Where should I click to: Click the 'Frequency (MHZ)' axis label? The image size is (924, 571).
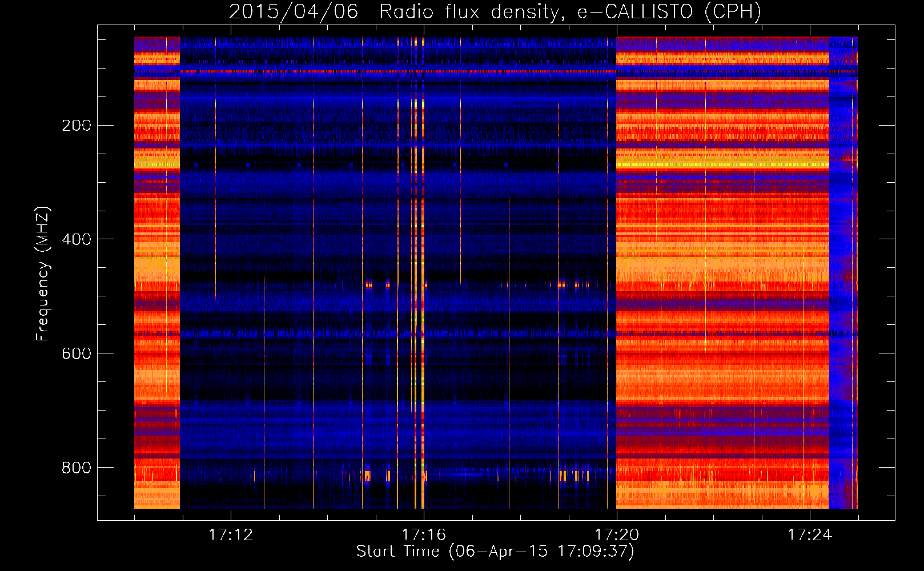coord(42,274)
